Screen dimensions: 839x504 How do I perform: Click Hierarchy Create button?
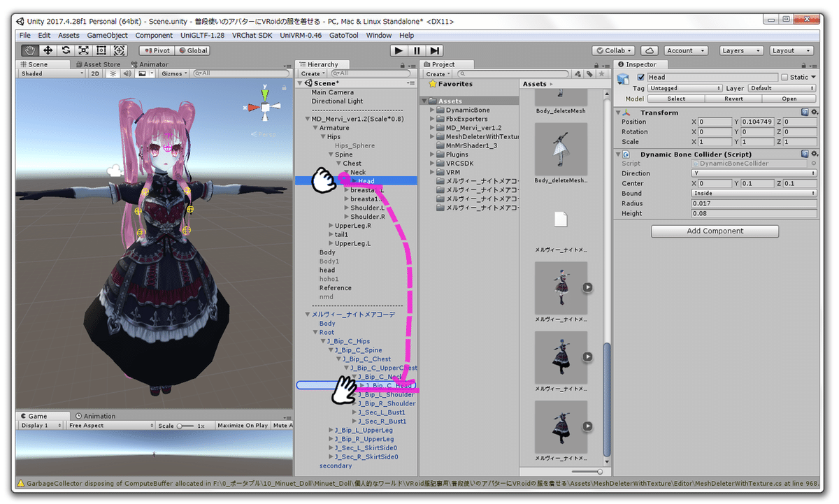tap(312, 73)
